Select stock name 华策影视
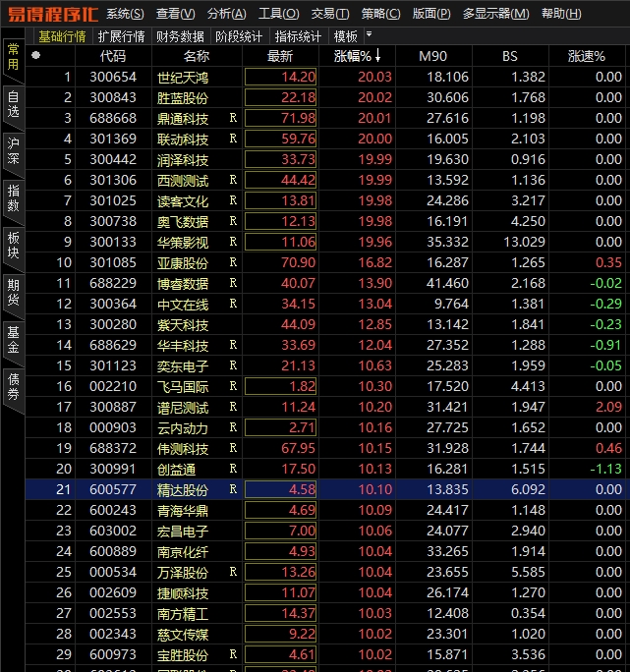This screenshot has height=672, width=630. tap(183, 243)
